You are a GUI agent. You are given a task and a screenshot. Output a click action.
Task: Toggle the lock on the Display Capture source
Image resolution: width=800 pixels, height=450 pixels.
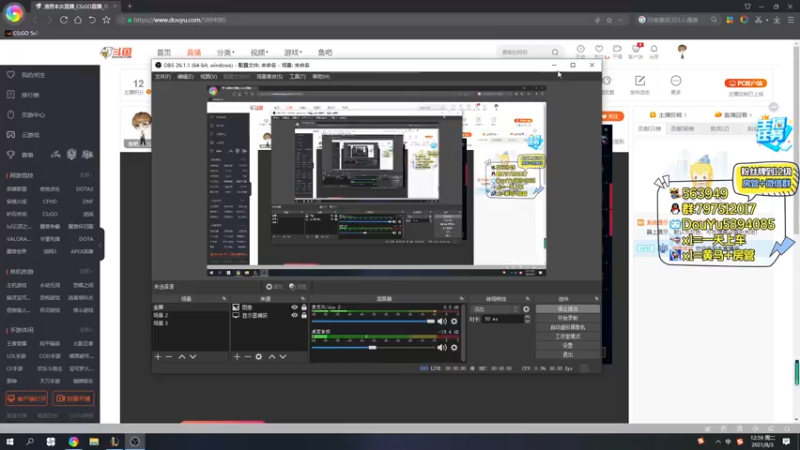[x=304, y=315]
